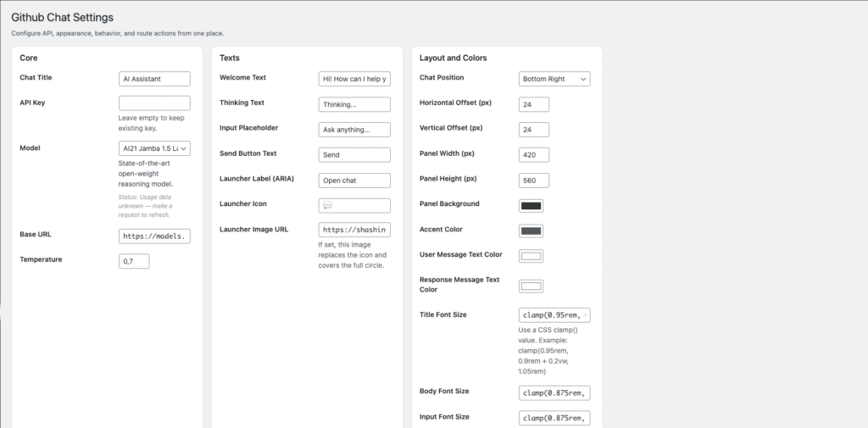Click the Temperature label
Image resolution: width=868 pixels, height=428 pixels.
point(41,259)
